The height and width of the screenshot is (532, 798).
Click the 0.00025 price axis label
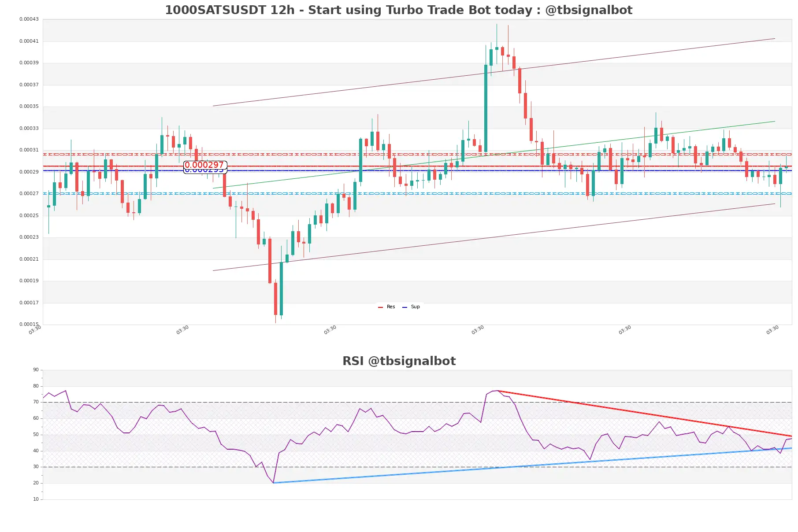[29, 216]
